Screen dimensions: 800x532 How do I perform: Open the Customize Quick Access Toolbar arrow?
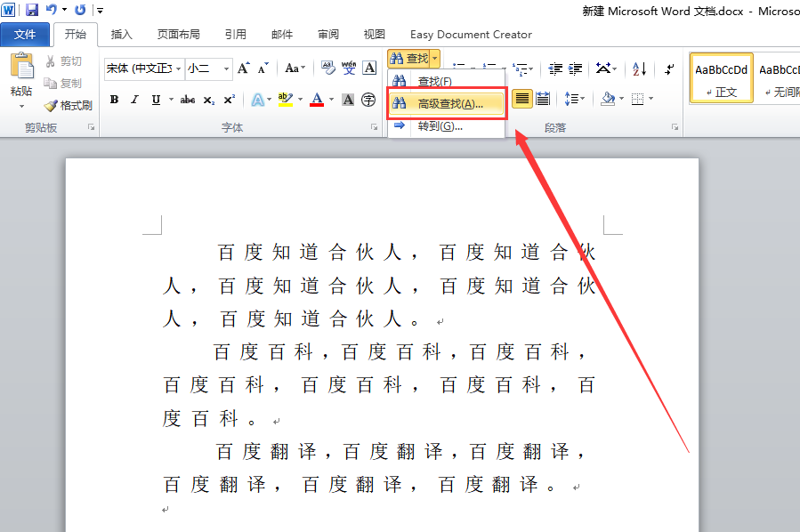(100, 10)
